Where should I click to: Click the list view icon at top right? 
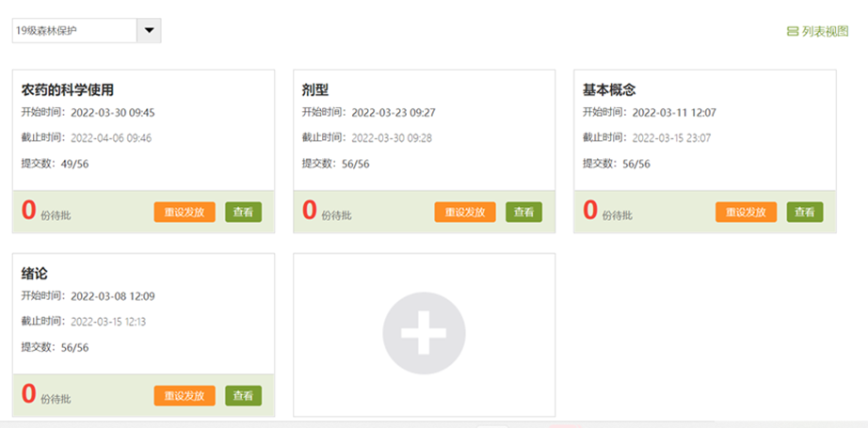[x=792, y=31]
